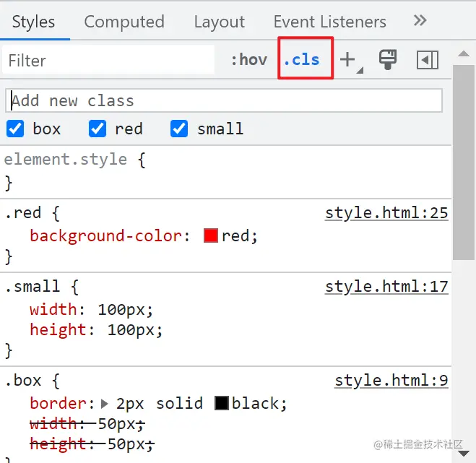Click the New Style Rule plus icon
Image resolution: width=476 pixels, height=463 pixels.
[348, 59]
